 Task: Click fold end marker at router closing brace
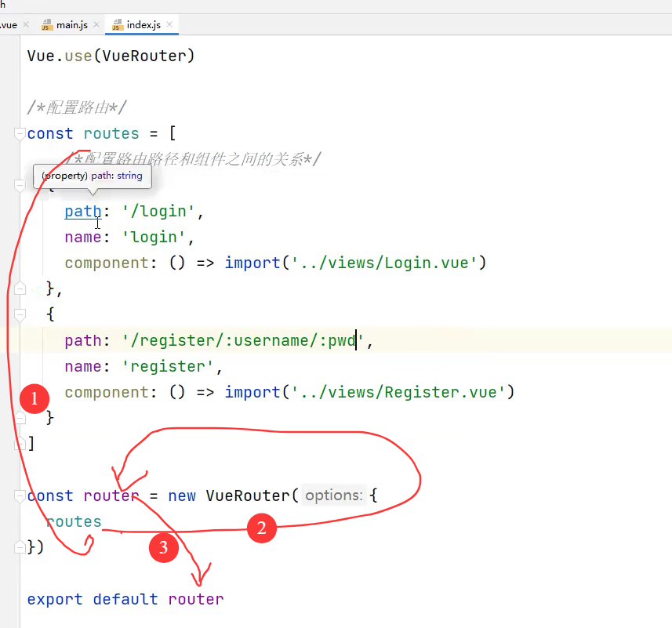[20, 547]
